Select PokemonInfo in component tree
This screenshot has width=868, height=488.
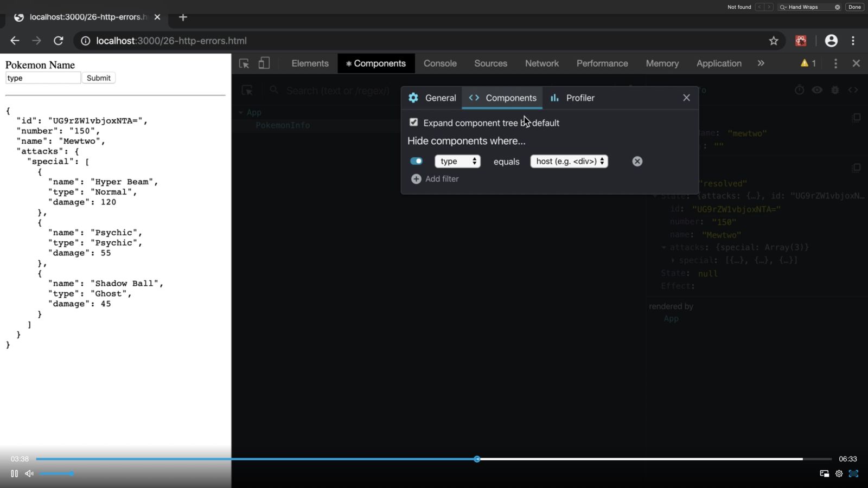pos(283,125)
